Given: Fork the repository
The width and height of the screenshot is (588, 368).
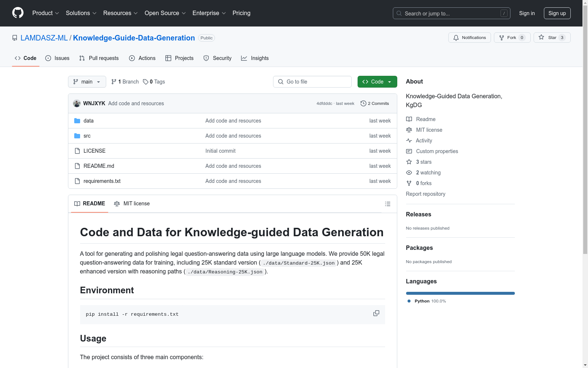Looking at the screenshot, I should pyautogui.click(x=512, y=38).
